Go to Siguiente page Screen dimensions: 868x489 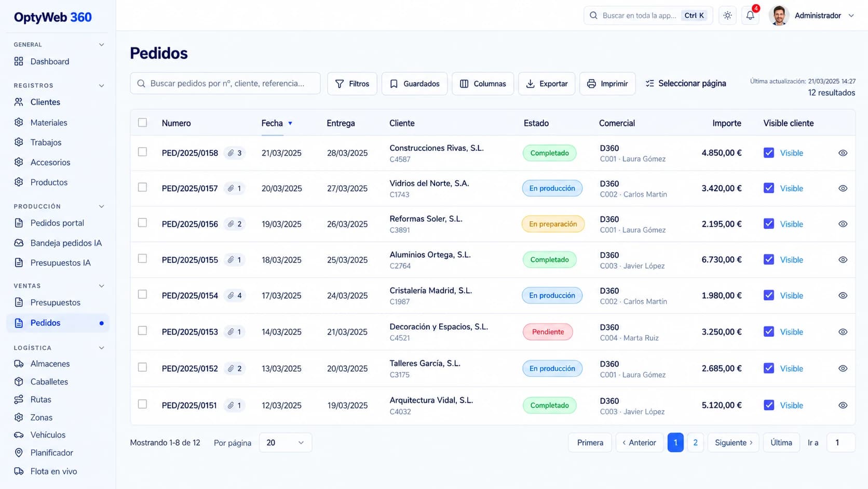(733, 443)
